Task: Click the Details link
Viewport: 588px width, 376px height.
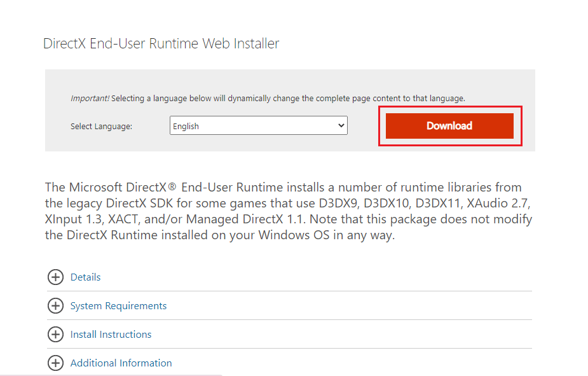Action: pyautogui.click(x=85, y=277)
